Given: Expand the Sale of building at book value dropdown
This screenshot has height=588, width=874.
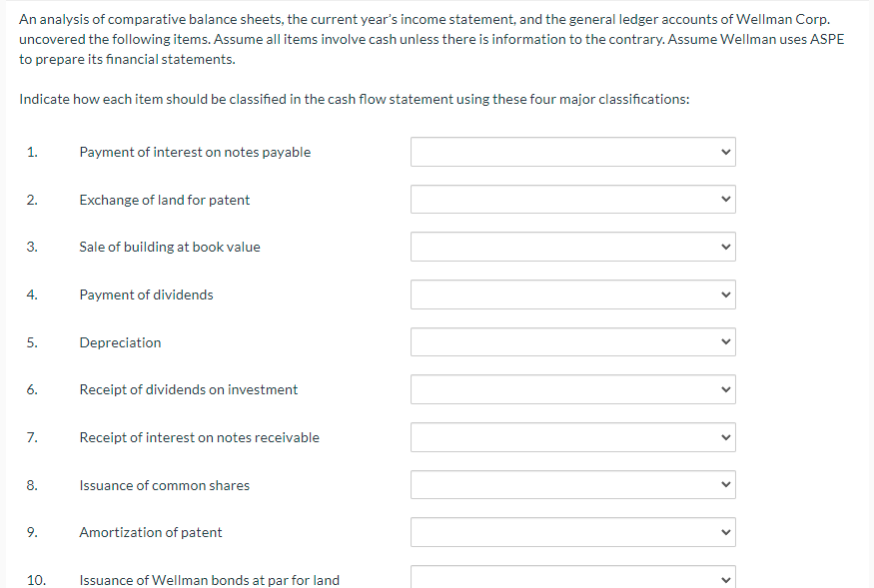Looking at the screenshot, I should 572,247.
